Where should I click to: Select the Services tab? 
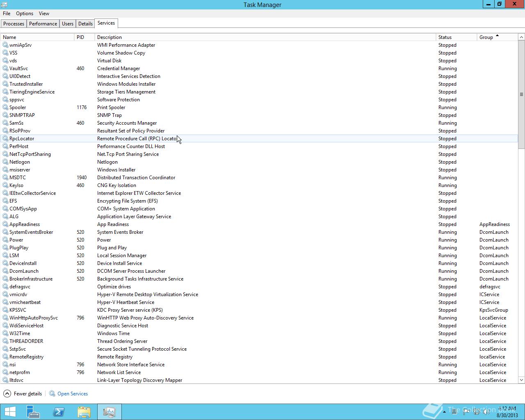tap(106, 23)
